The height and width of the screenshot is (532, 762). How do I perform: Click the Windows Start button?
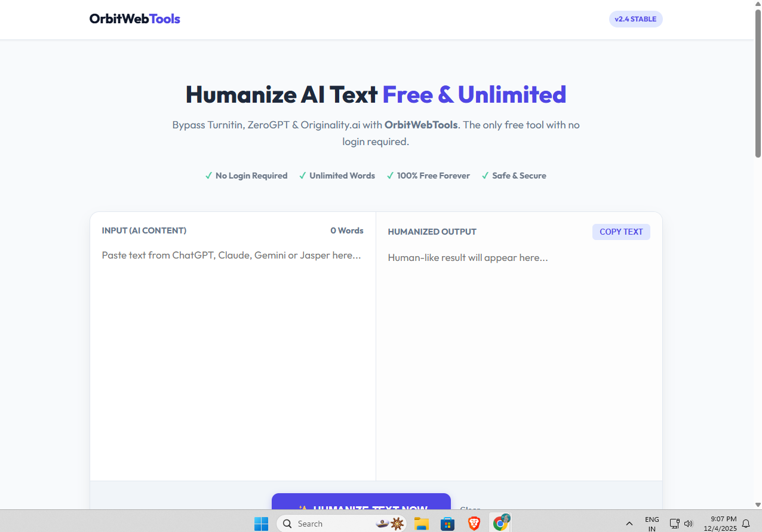coord(261,523)
